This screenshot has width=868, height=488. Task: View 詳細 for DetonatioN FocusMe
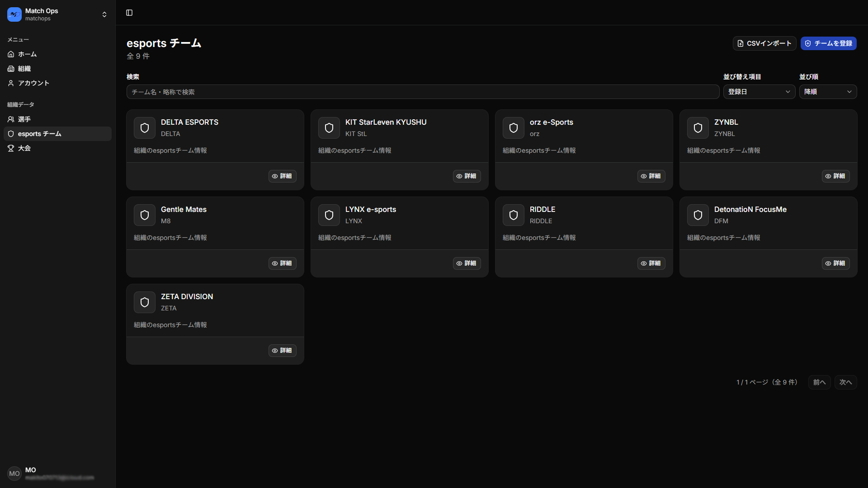836,263
